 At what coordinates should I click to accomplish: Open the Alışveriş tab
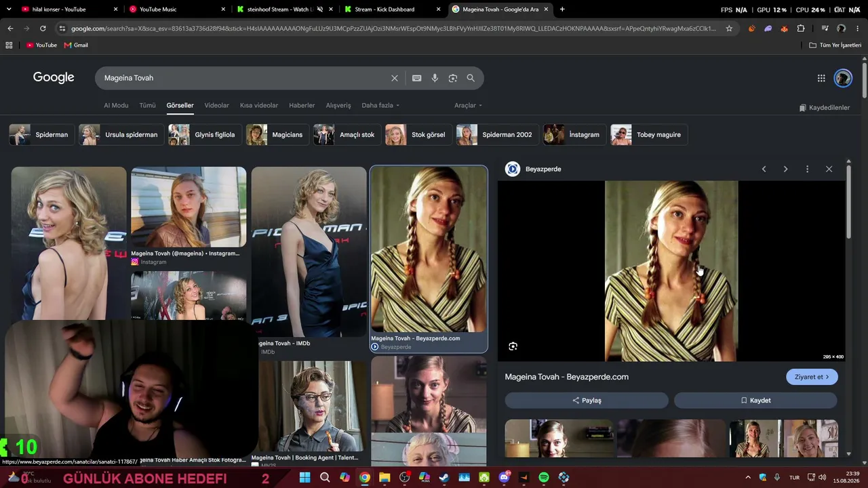point(338,106)
